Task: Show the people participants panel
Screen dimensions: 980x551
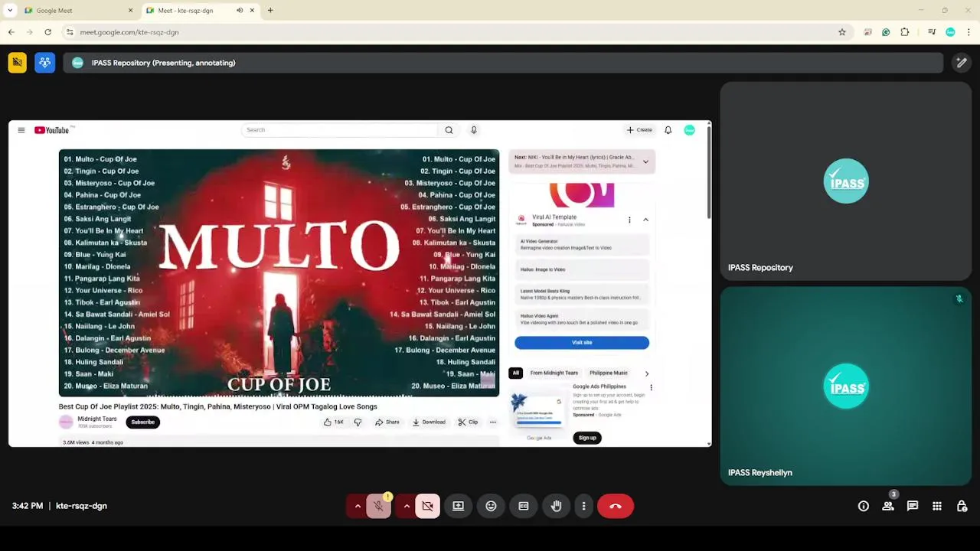Action: click(888, 506)
